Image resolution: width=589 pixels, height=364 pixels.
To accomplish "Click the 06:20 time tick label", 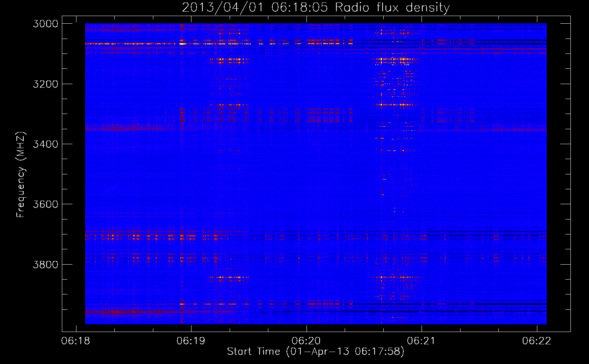I will (x=306, y=341).
